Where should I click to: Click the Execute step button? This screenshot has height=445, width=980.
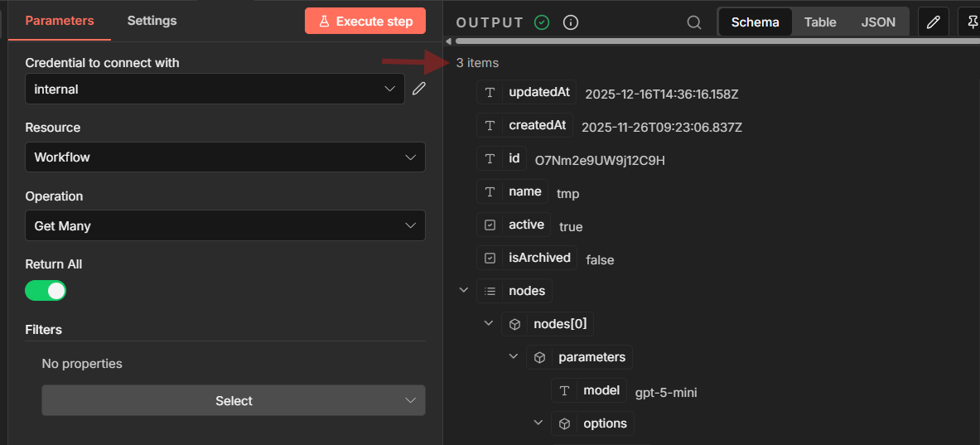click(x=365, y=22)
